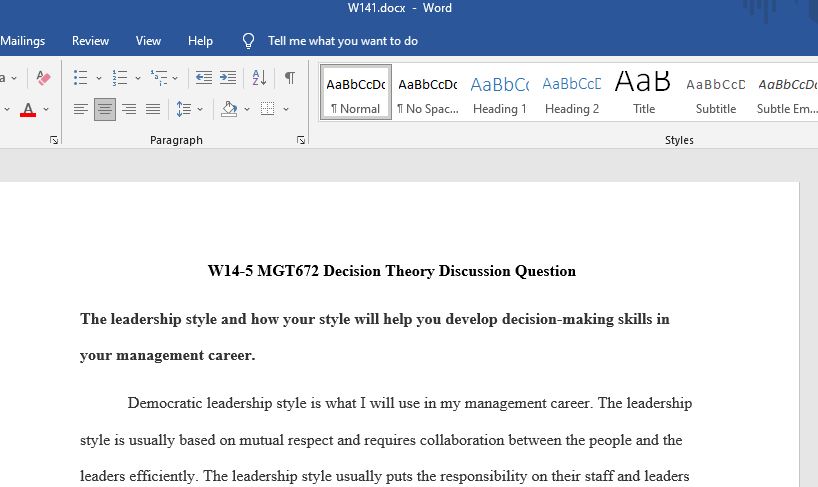This screenshot has width=818, height=487.
Task: Apply the Heading 1 style
Action: (x=500, y=92)
